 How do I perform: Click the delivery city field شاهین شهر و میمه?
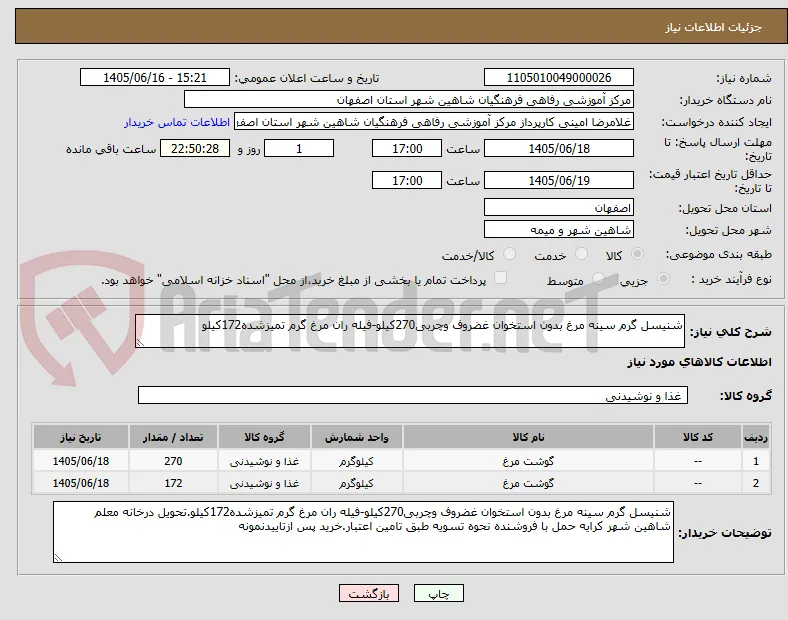tap(559, 229)
